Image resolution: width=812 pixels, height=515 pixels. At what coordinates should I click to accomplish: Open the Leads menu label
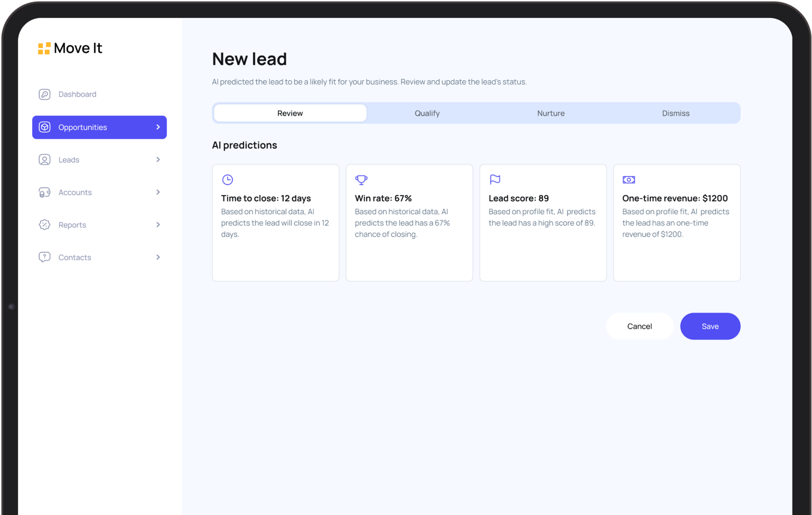(69, 160)
